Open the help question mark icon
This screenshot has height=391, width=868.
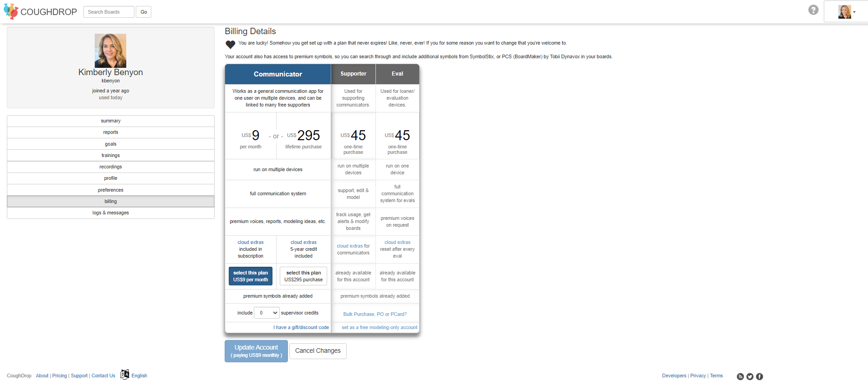click(813, 10)
